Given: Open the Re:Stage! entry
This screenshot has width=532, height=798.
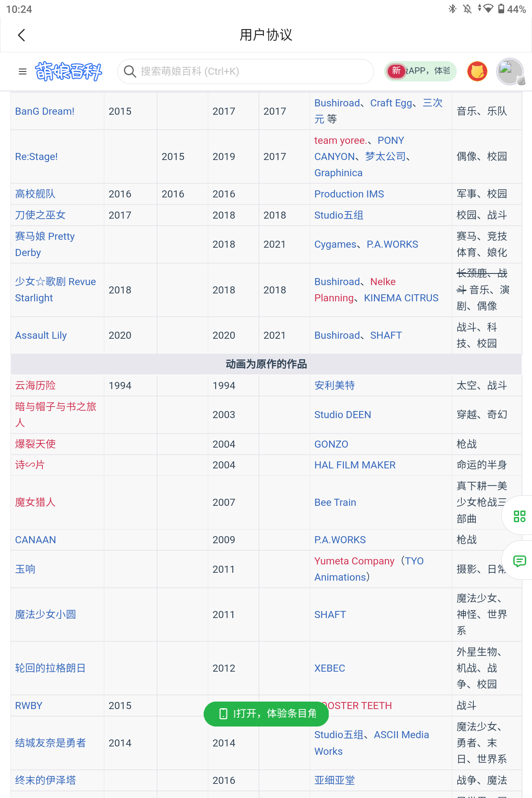Looking at the screenshot, I should (x=37, y=157).
